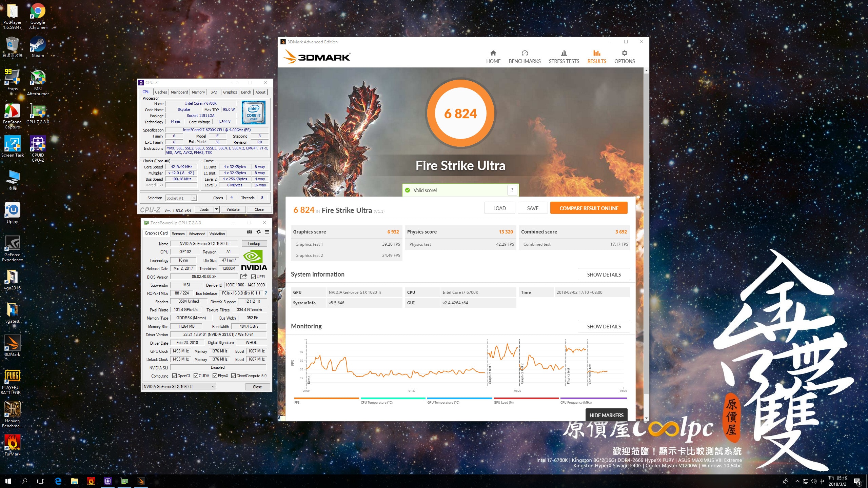Click Save result button
The width and height of the screenshot is (868, 488).
532,208
